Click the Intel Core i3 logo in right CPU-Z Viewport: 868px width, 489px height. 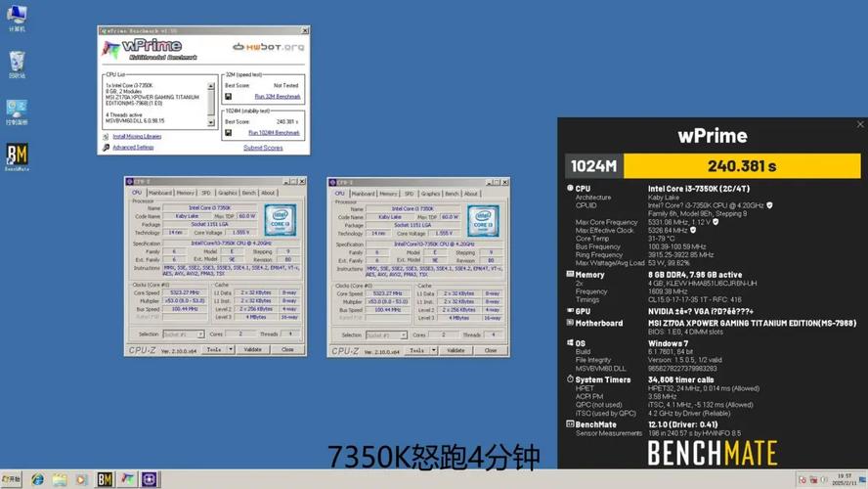point(483,220)
